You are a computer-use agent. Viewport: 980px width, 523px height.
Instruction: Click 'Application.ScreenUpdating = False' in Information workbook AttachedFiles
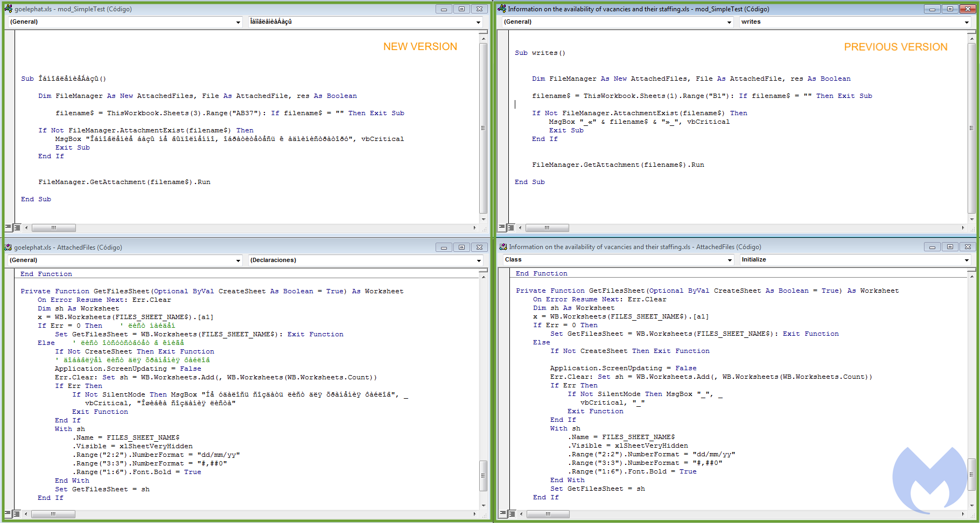pos(624,368)
